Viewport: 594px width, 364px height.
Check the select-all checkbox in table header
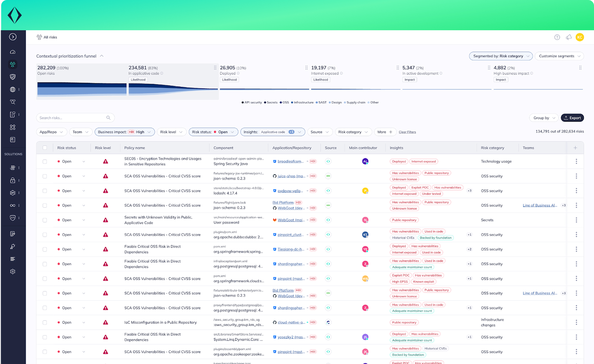click(45, 148)
